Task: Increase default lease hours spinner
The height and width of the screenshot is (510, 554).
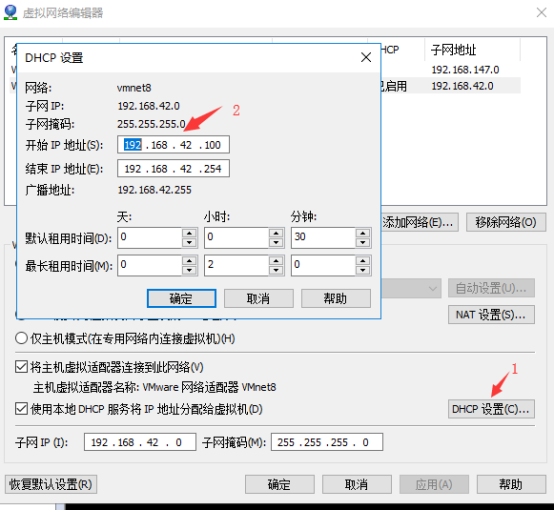Action: click(x=276, y=233)
